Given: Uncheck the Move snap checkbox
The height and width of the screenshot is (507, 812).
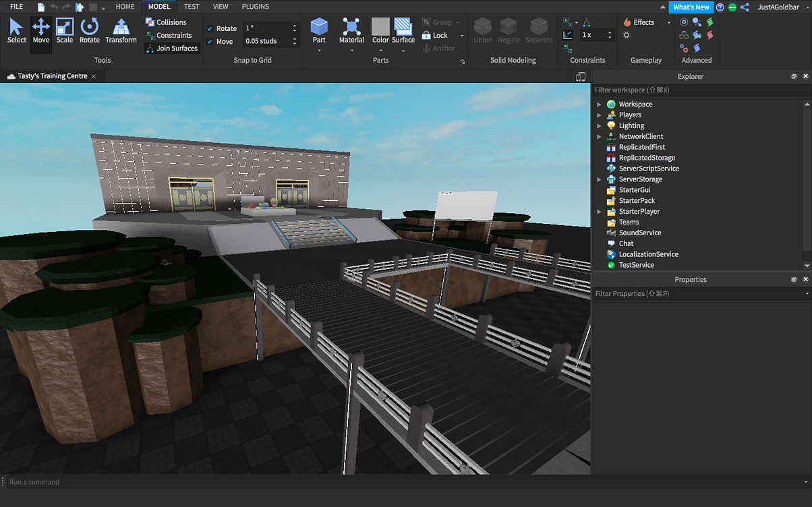Looking at the screenshot, I should [210, 41].
